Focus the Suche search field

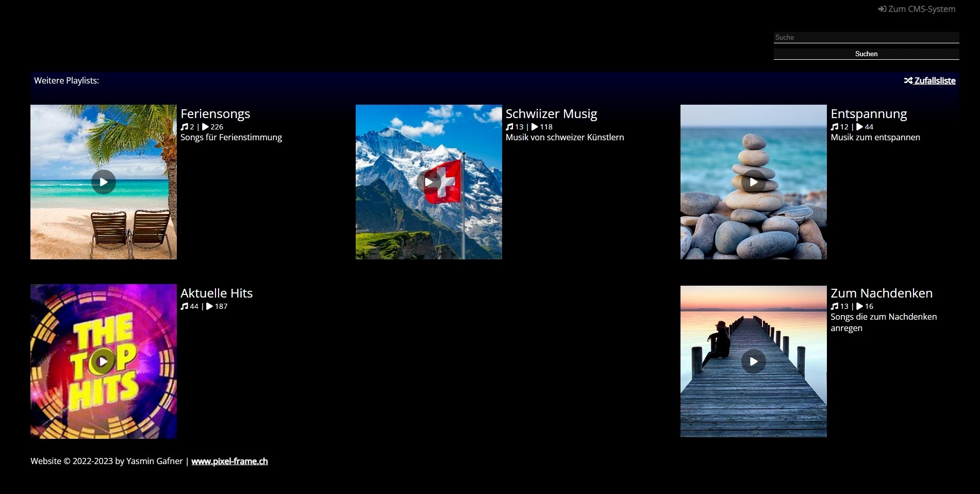tap(866, 37)
